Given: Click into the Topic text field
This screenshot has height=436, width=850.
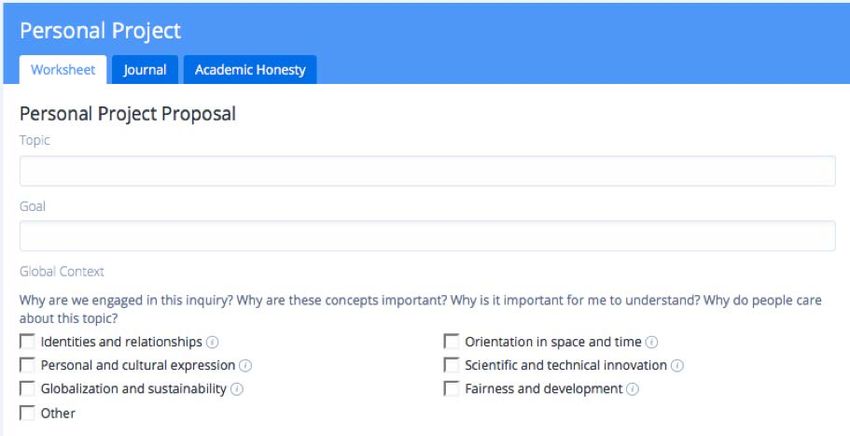Looking at the screenshot, I should 427,171.
